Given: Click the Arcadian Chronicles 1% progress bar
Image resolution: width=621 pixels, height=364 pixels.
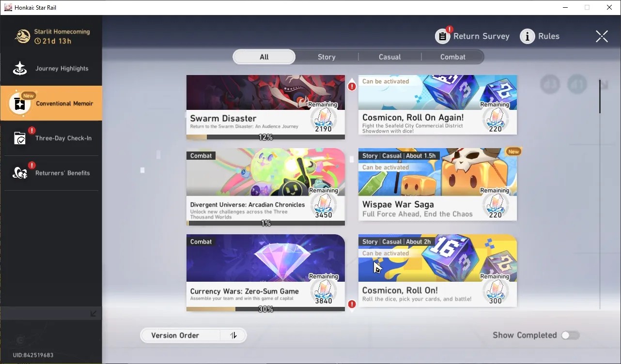Looking at the screenshot, I should [265, 223].
